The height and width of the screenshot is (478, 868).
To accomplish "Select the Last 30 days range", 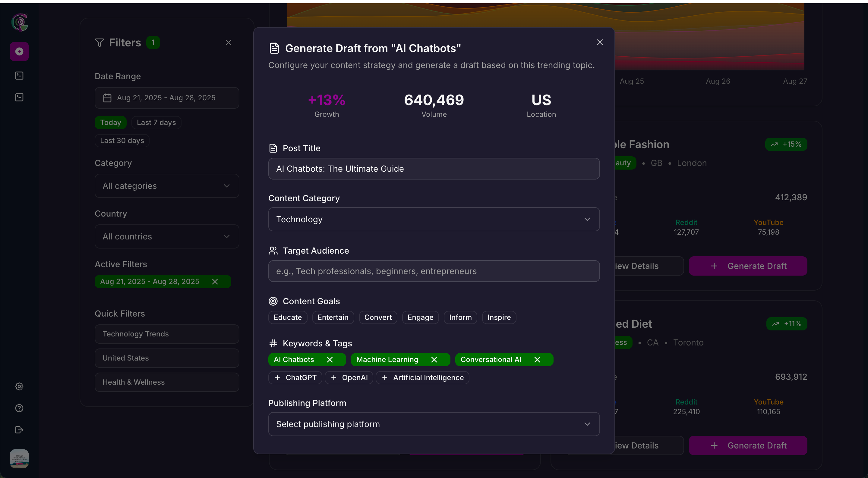I will (122, 141).
